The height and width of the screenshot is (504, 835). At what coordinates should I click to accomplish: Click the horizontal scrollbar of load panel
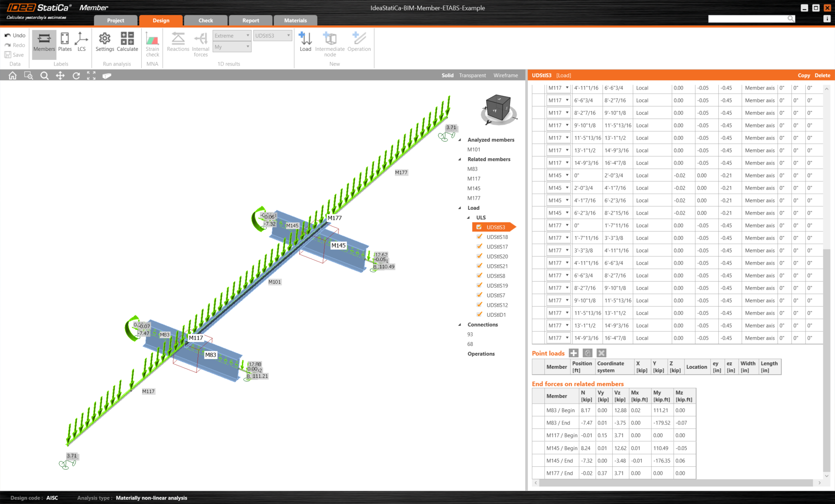click(x=675, y=483)
